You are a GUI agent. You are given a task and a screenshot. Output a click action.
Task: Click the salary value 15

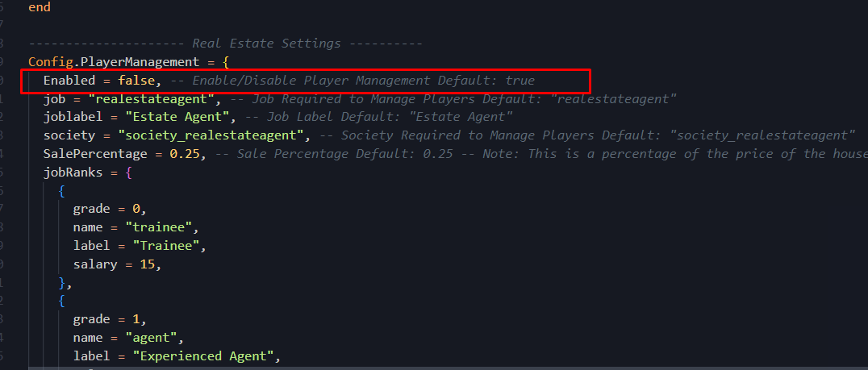[x=147, y=264]
